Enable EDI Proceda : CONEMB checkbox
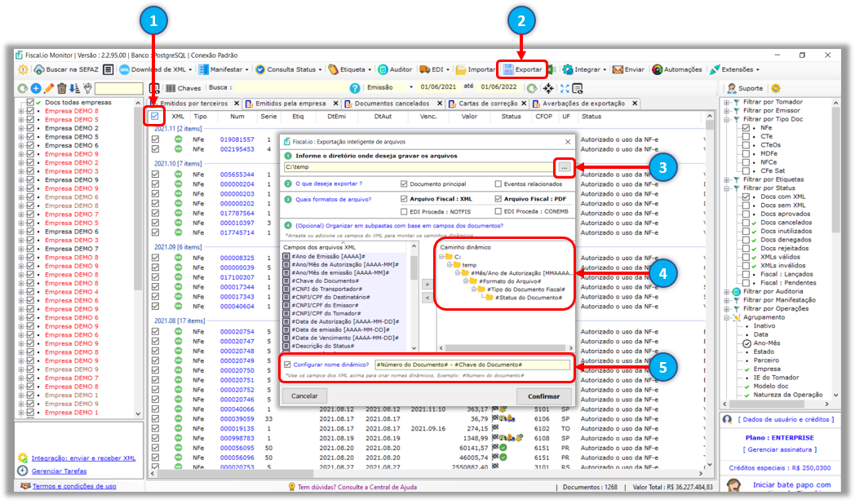855x504 pixels. (x=498, y=211)
